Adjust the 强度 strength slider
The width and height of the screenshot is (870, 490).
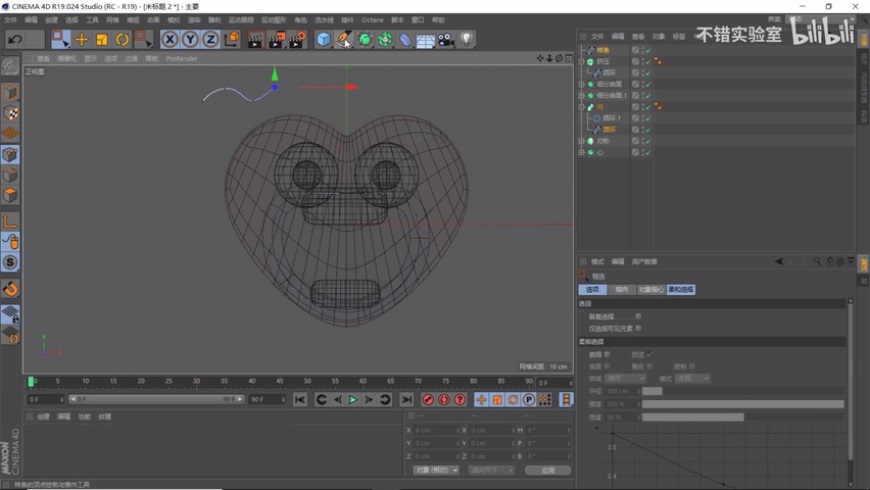click(x=743, y=404)
